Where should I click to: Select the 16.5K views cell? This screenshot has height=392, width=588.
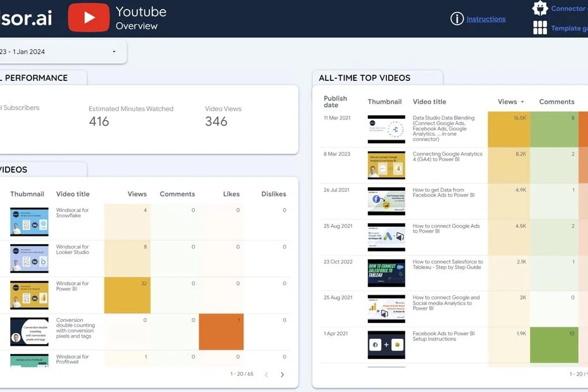(509, 129)
